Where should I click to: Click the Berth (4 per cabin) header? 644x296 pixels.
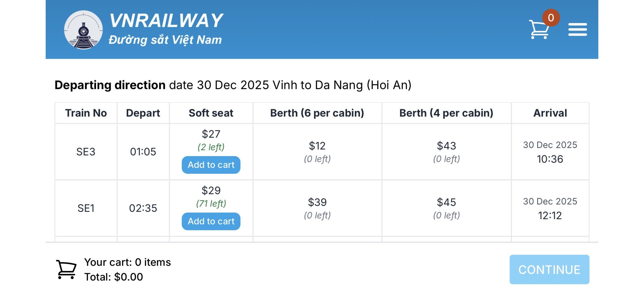(446, 113)
